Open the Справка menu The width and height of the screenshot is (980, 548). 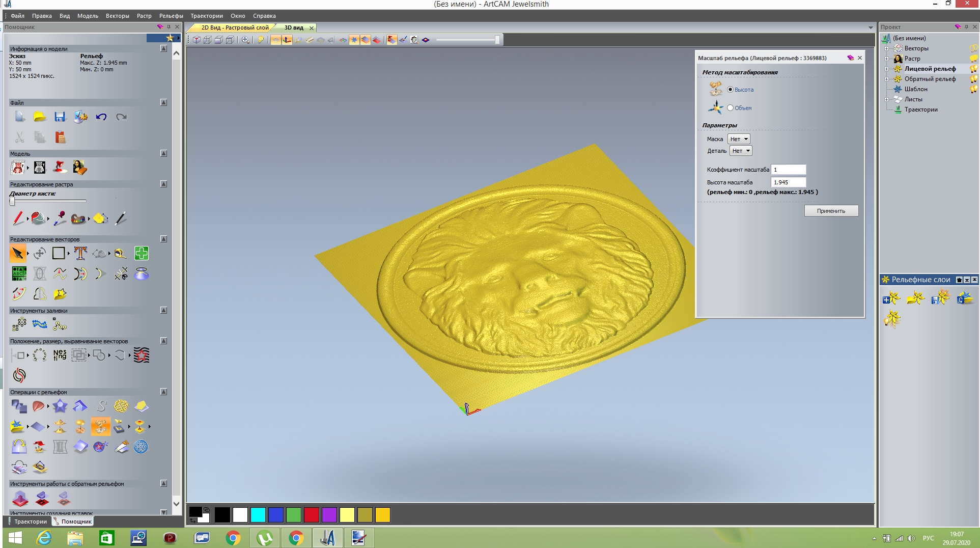pos(264,16)
